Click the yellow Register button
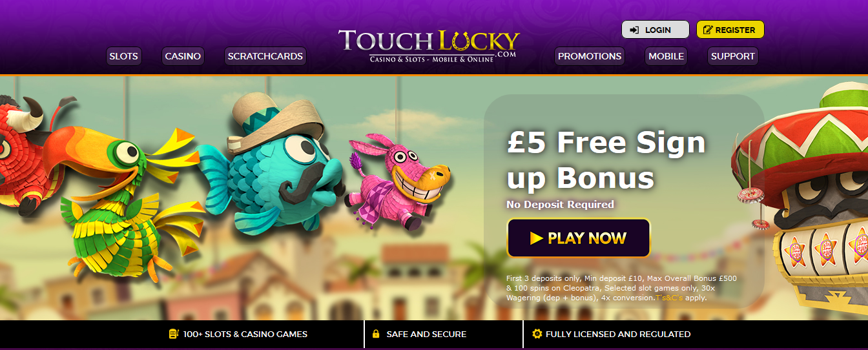868x350 pixels. (x=730, y=30)
